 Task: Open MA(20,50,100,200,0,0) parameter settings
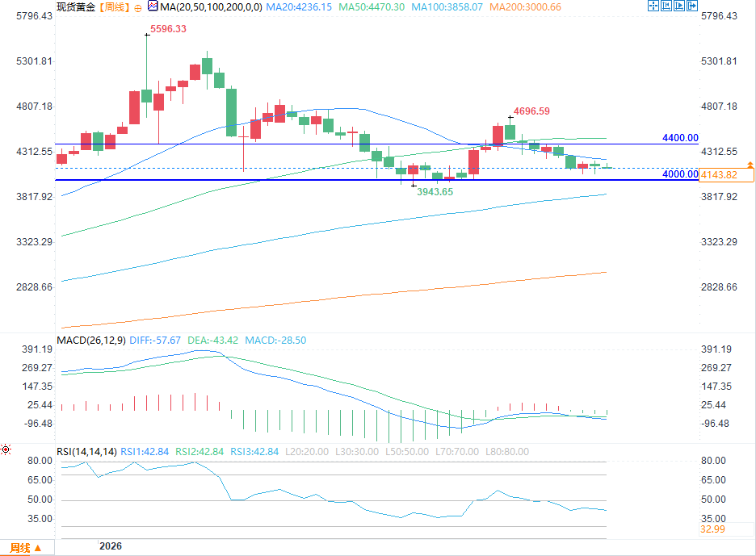tap(211, 7)
